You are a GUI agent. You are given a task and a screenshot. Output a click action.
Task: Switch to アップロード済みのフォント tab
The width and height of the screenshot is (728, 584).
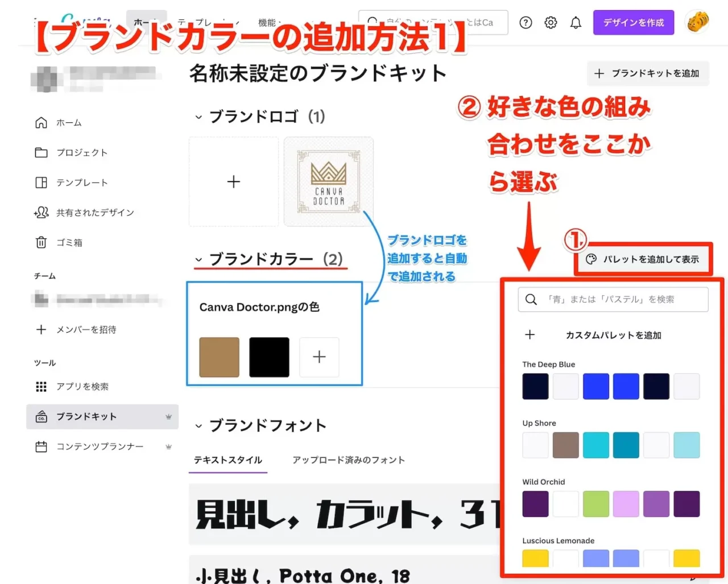[x=349, y=460]
